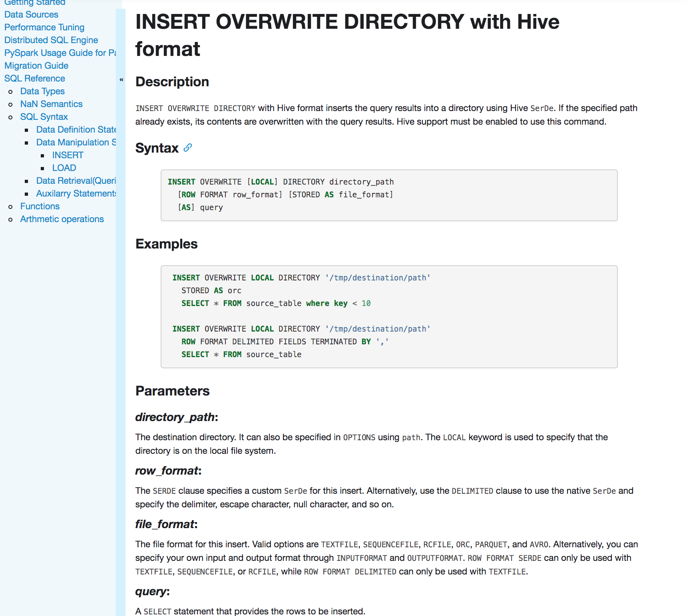The width and height of the screenshot is (687, 616).
Task: Click the Parameters heading
Action: point(173,391)
